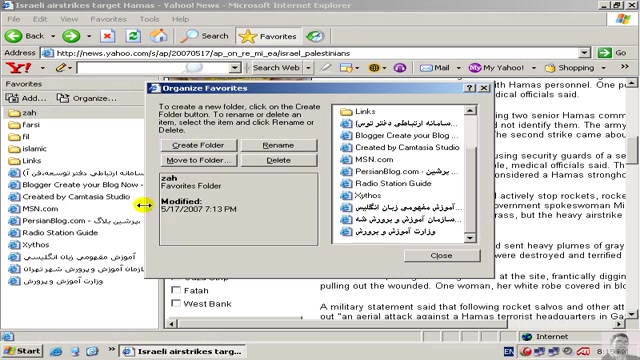
Task: Click the Start button
Action: (x=23, y=351)
